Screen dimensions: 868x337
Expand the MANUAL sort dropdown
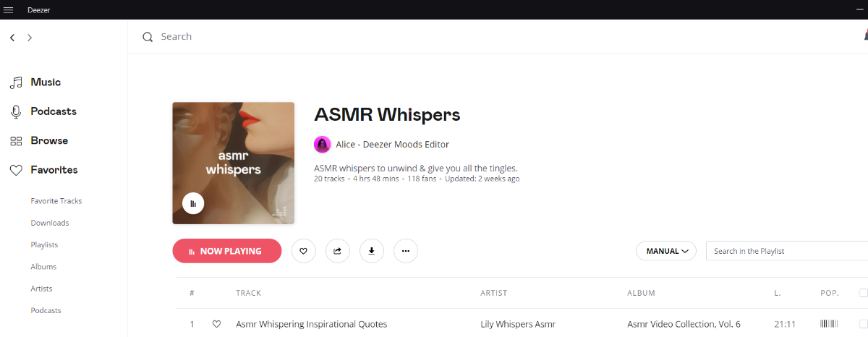tap(666, 251)
